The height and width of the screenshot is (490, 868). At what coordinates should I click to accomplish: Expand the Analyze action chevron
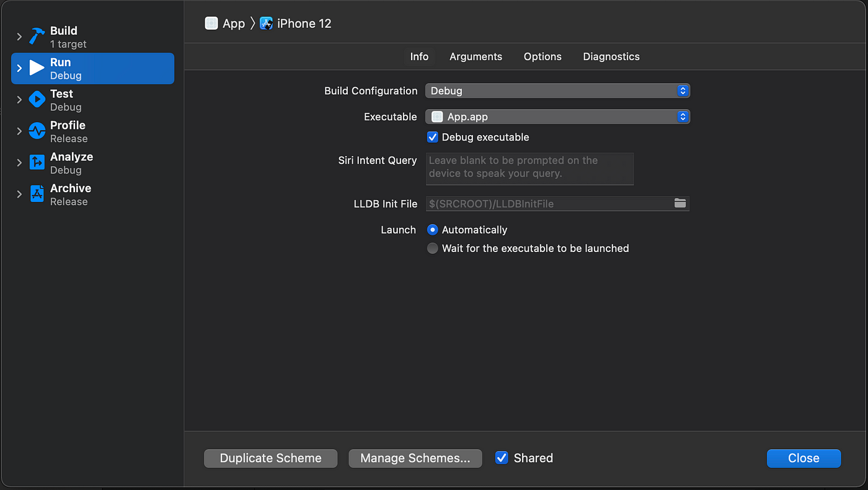pos(19,163)
